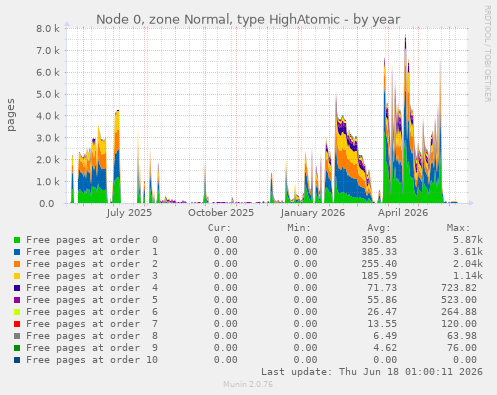Image resolution: width=497 pixels, height=395 pixels.
Task: Click the 2.0 k y-axis tick label
Action: click(x=48, y=160)
